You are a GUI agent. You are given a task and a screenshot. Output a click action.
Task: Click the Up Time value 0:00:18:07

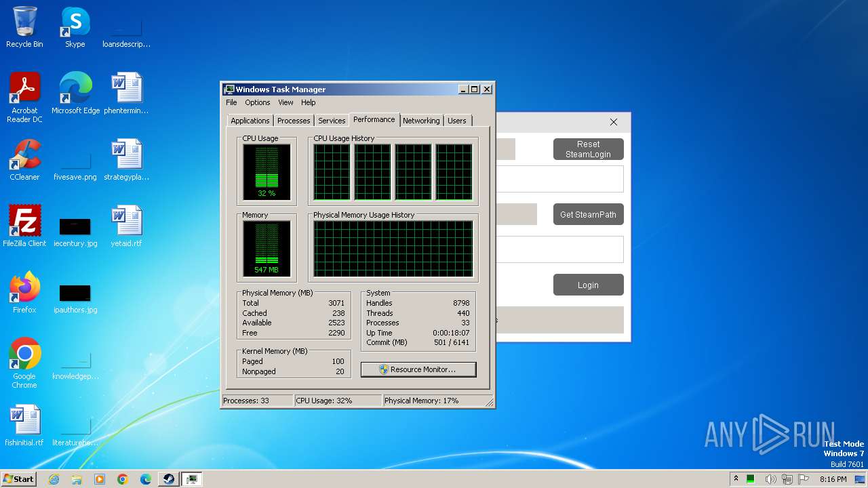pos(451,333)
